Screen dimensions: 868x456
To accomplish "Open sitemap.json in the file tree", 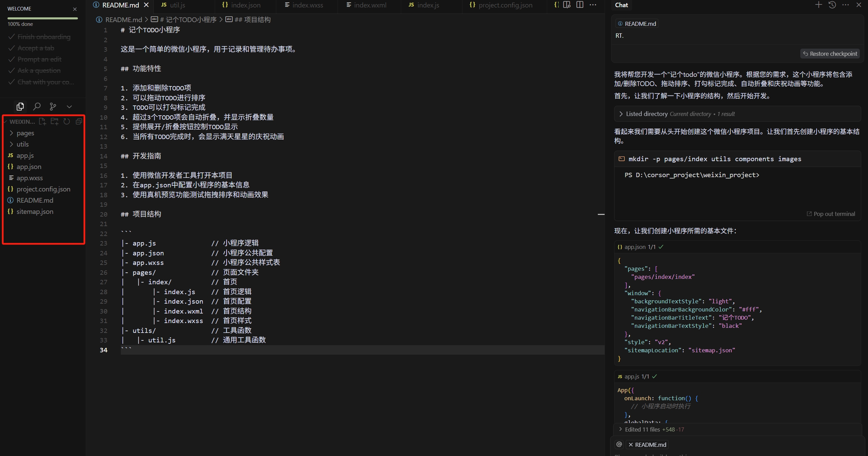I will pyautogui.click(x=35, y=212).
